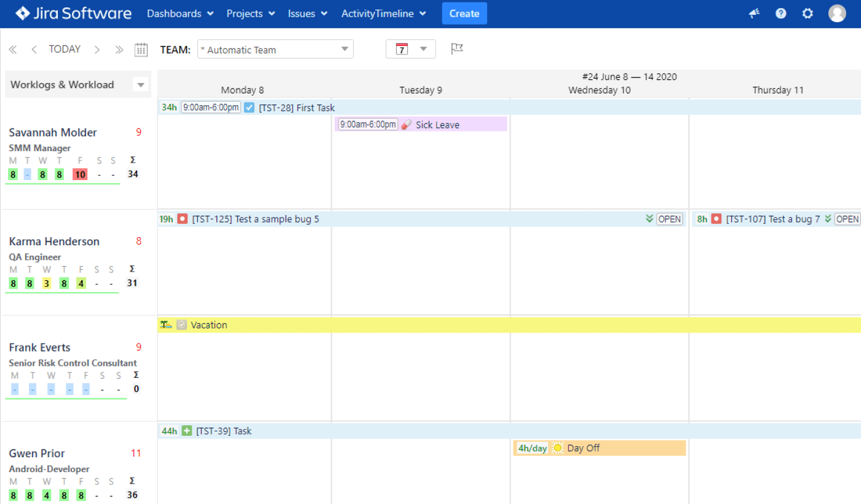Open the ActivityTimeline menu
This screenshot has height=504, width=861.
378,13
